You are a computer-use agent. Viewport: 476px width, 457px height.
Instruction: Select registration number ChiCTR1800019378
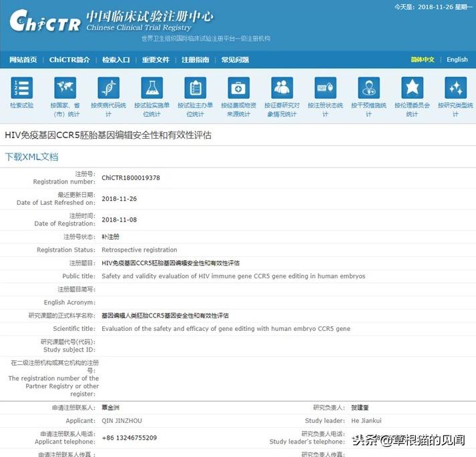tap(131, 178)
